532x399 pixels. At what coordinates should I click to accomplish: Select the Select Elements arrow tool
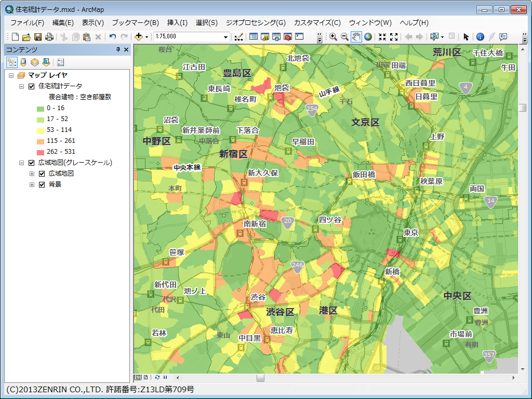(x=466, y=37)
